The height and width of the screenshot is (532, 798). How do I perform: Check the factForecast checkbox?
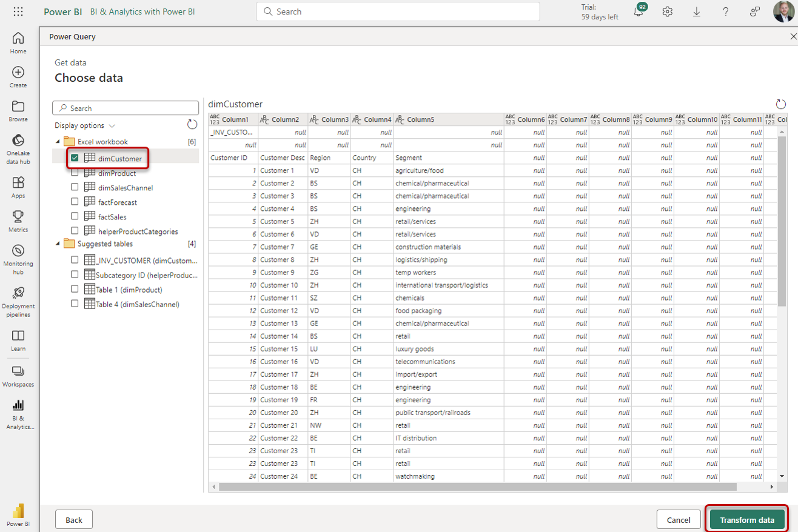(75, 201)
